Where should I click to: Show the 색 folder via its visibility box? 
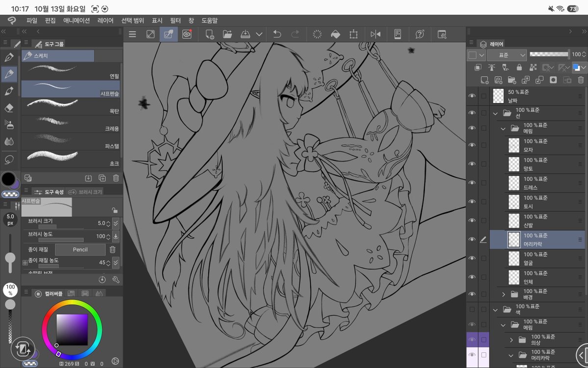click(472, 310)
